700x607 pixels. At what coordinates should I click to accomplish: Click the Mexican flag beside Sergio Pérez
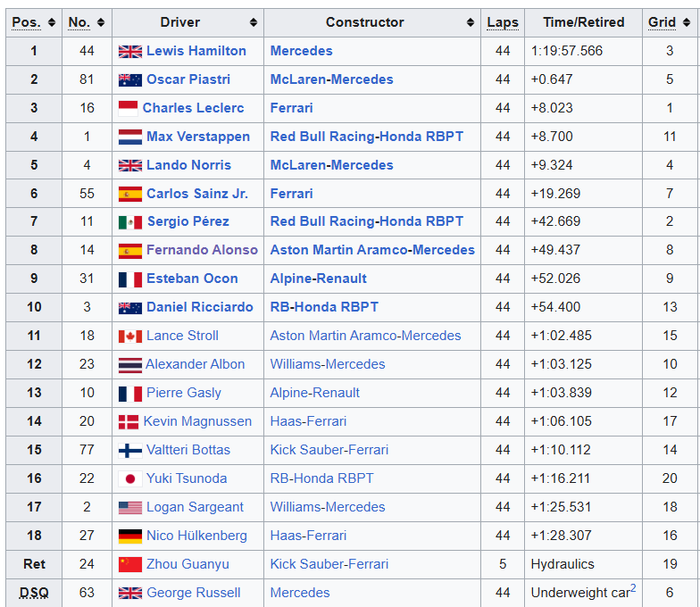click(x=130, y=221)
